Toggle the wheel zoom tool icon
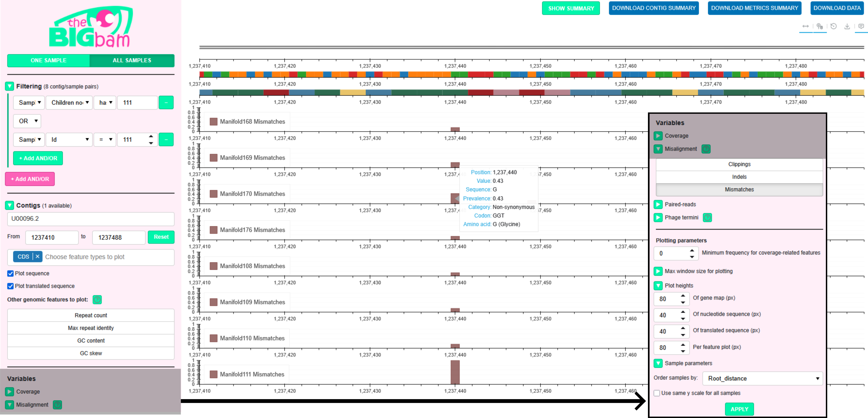This screenshot has width=868, height=418. [819, 26]
